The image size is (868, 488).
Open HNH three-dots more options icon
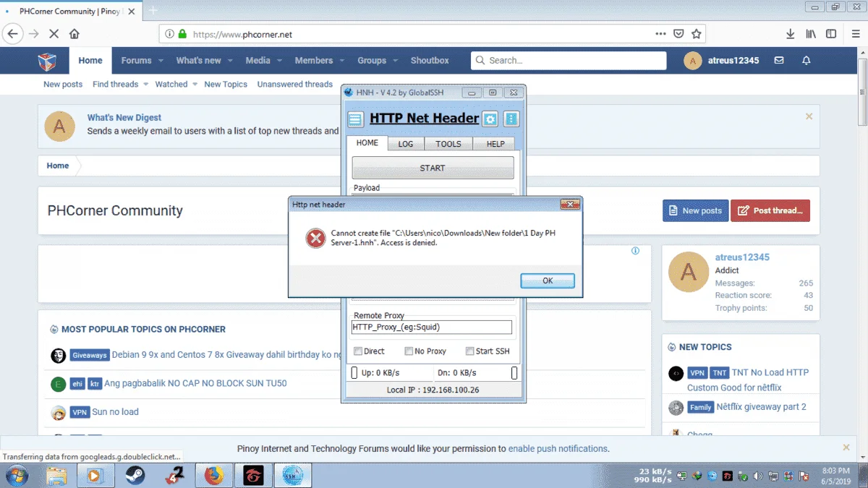pyautogui.click(x=511, y=119)
